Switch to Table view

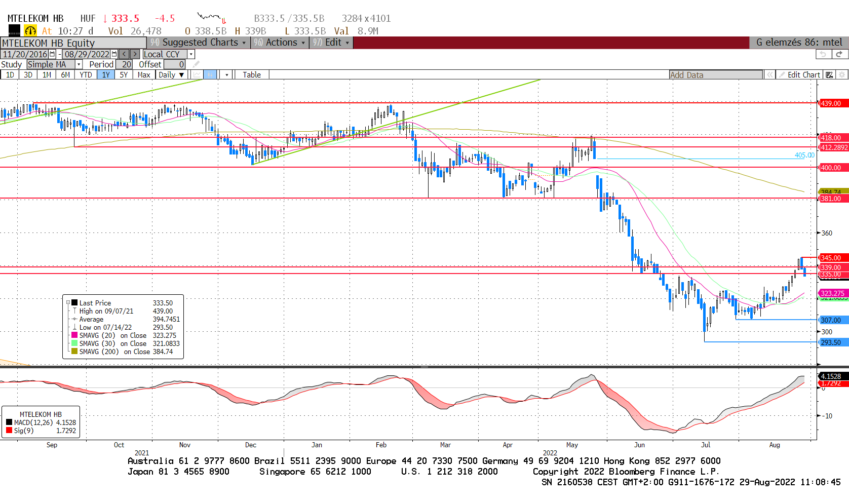click(252, 75)
